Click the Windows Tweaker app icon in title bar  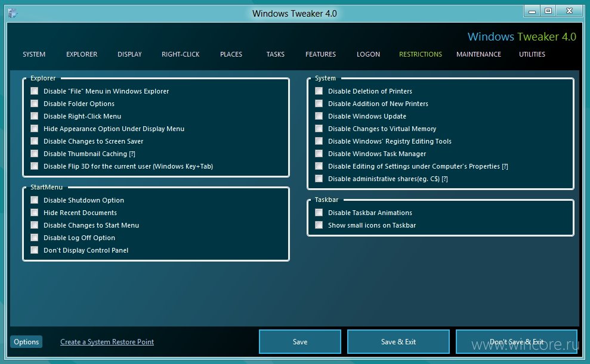[x=13, y=14]
